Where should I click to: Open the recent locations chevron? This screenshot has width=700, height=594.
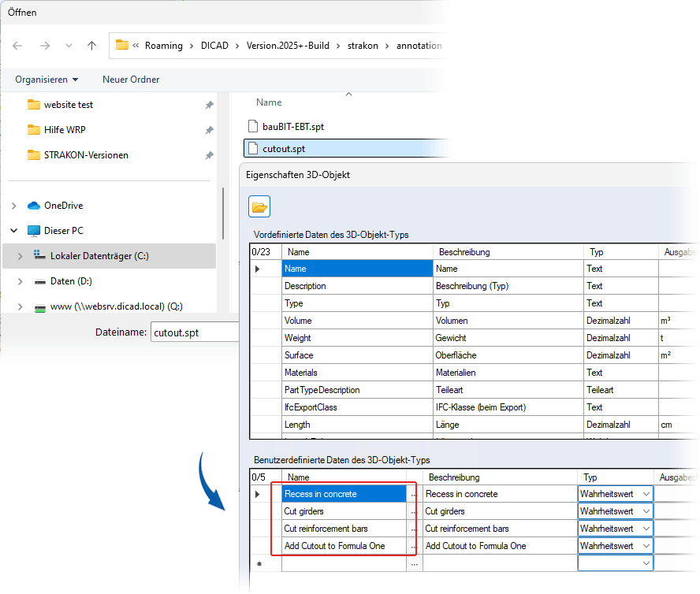pyautogui.click(x=68, y=46)
